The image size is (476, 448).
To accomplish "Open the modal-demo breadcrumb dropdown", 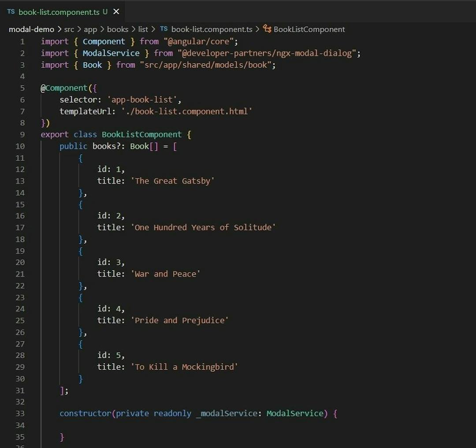I will 31,30.
